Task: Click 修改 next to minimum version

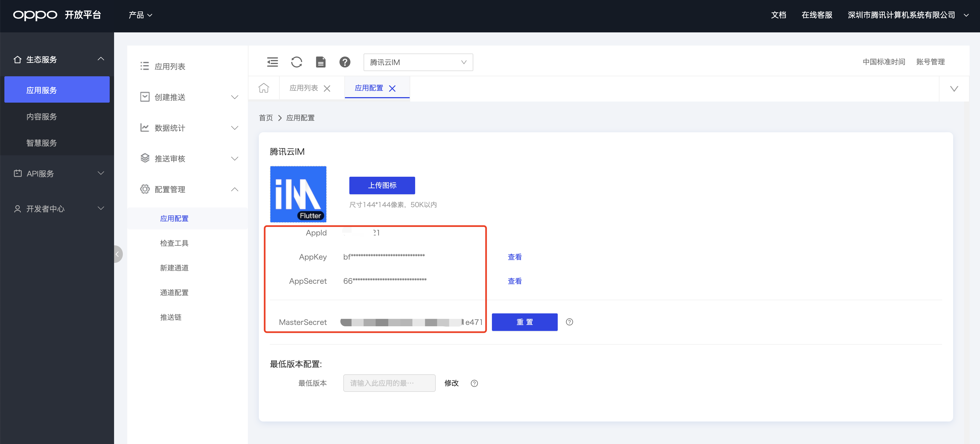Action: [x=452, y=383]
